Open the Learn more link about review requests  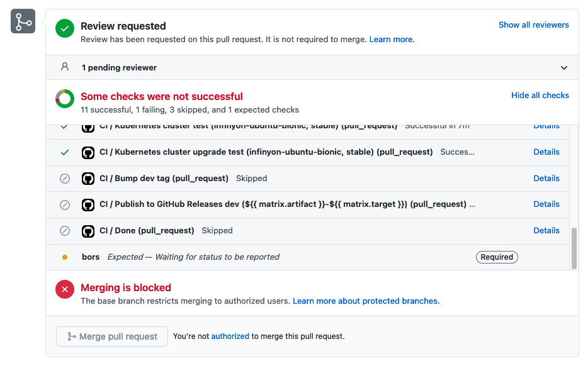[392, 39]
